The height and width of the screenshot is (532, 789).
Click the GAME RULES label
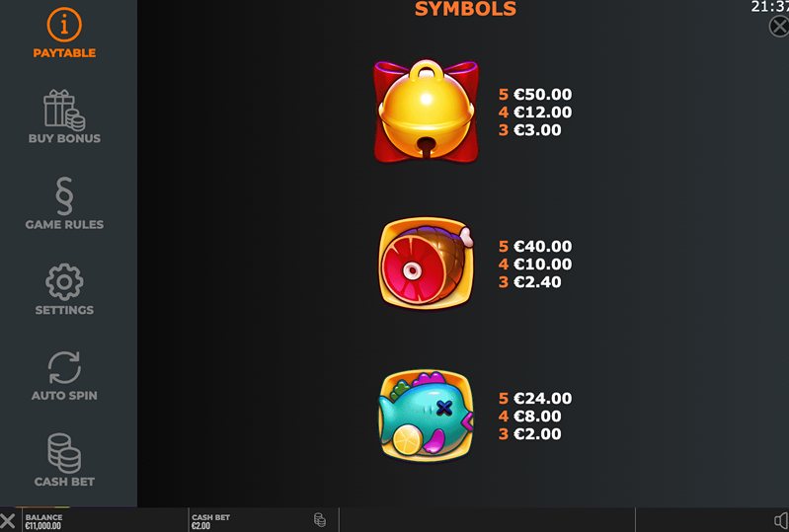coord(64,224)
